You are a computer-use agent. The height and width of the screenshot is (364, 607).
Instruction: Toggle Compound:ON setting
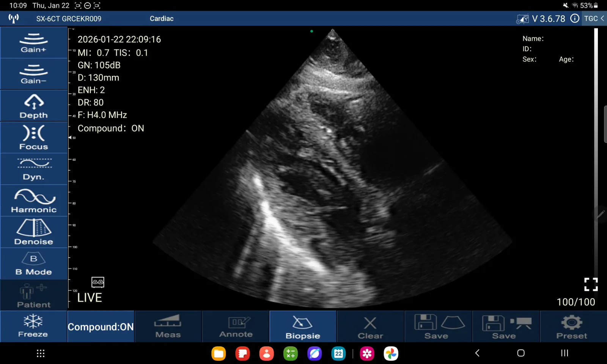[x=101, y=326]
